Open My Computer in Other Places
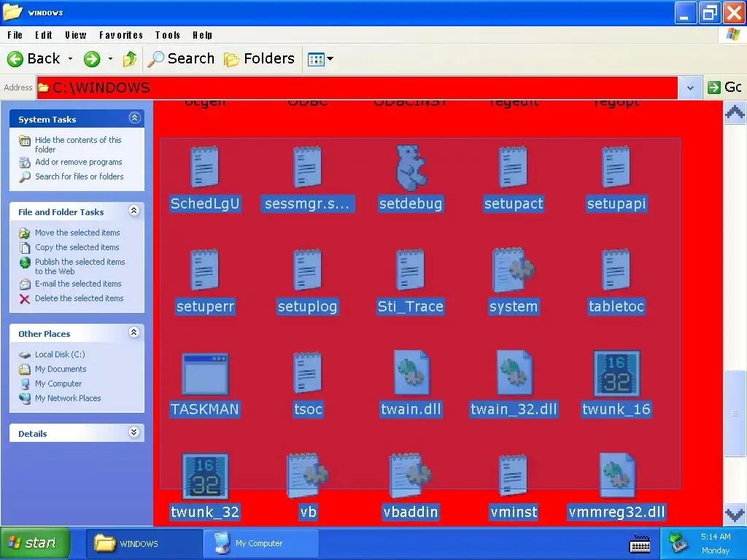The width and height of the screenshot is (747, 560). 58,384
